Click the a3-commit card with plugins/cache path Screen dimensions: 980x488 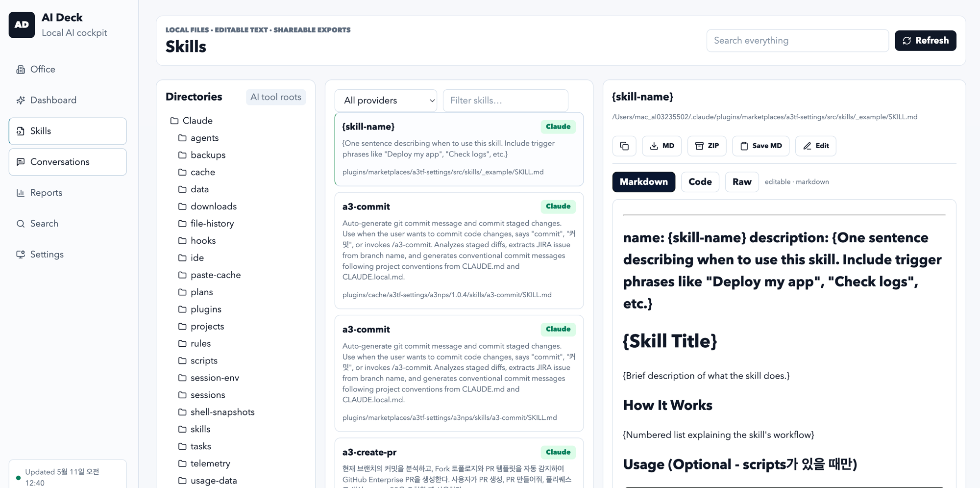click(x=459, y=251)
